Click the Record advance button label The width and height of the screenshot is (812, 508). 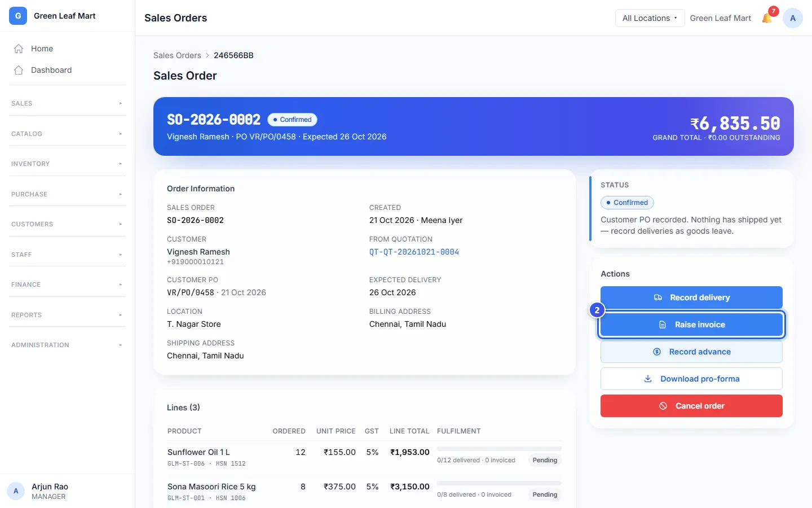(700, 352)
